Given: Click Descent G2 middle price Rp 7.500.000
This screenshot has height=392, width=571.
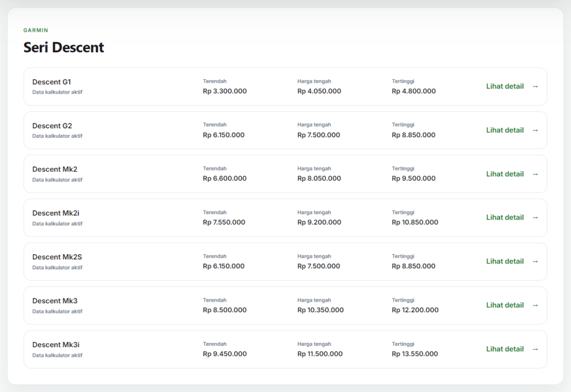Looking at the screenshot, I should click(318, 135).
